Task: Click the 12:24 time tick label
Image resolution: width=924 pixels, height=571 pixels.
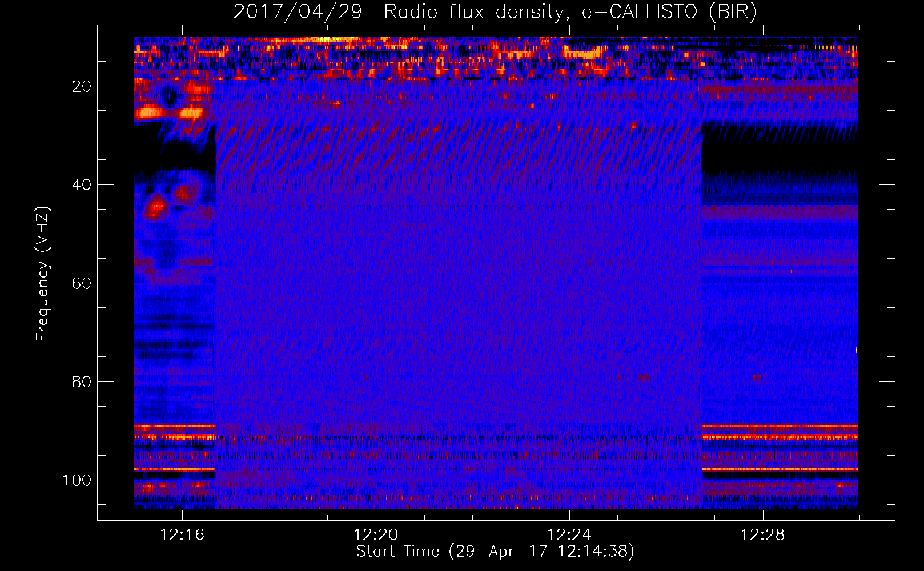Action: click(569, 534)
